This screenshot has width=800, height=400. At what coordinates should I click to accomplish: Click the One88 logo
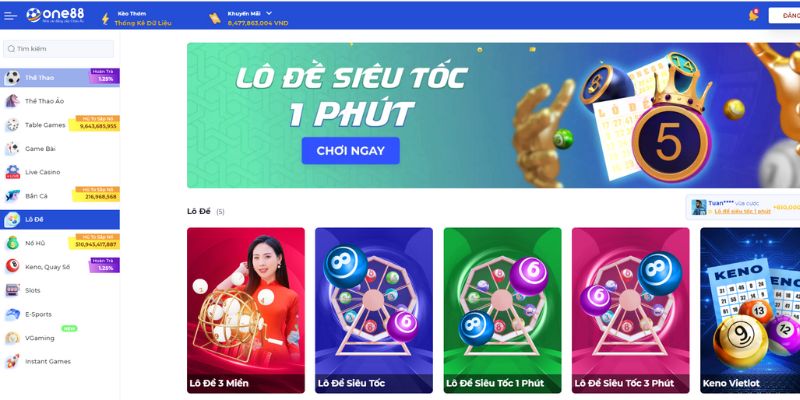point(55,15)
